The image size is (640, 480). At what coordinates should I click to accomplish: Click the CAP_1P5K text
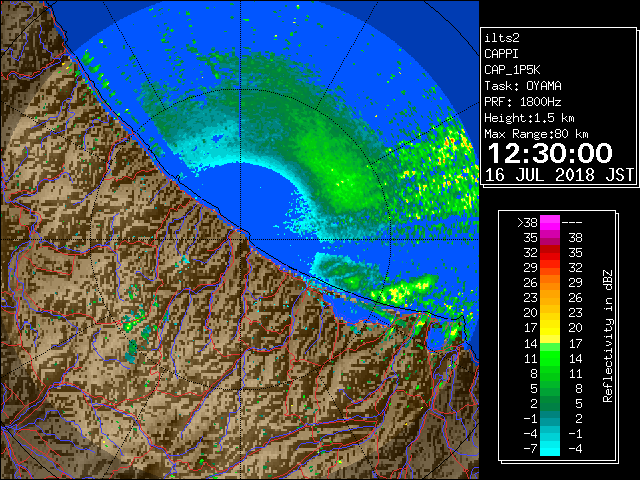point(512,70)
